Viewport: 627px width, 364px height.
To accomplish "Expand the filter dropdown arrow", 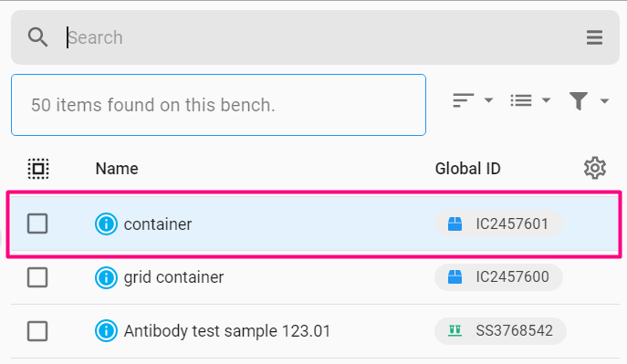I will (x=604, y=101).
